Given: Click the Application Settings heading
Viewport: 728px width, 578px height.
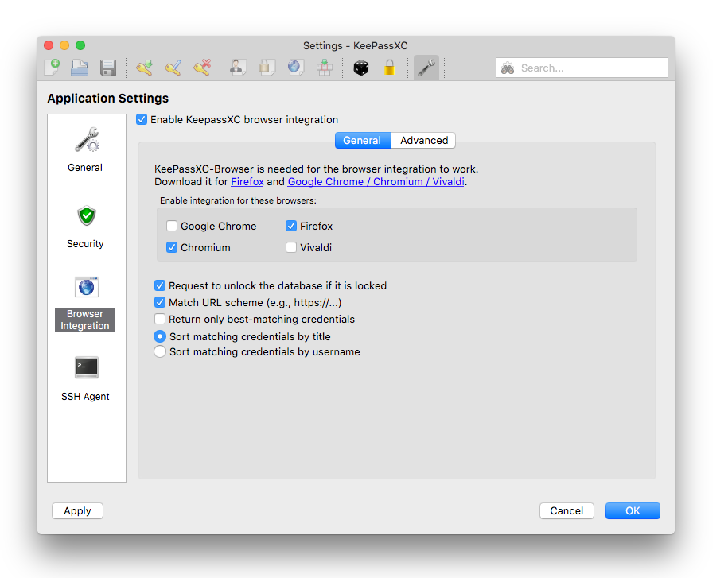Looking at the screenshot, I should (107, 99).
